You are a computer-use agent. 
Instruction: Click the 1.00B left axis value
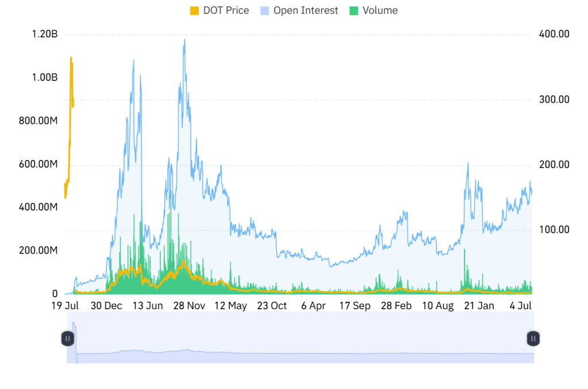45,77
